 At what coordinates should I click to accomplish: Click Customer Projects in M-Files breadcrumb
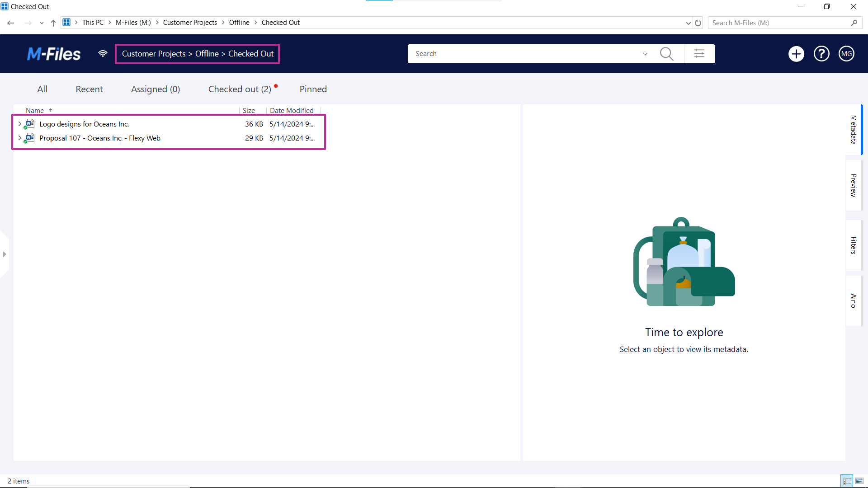pyautogui.click(x=154, y=54)
